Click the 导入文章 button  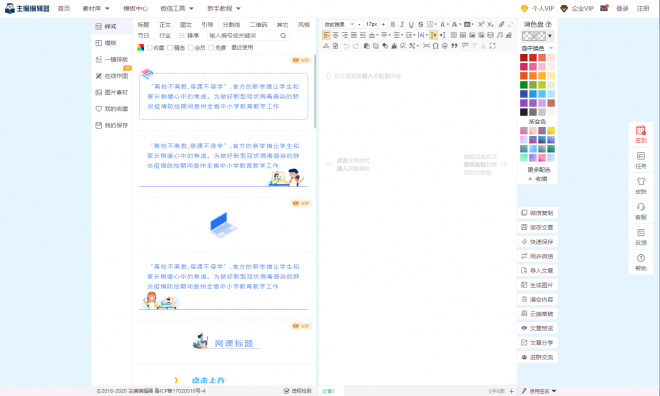tap(538, 271)
